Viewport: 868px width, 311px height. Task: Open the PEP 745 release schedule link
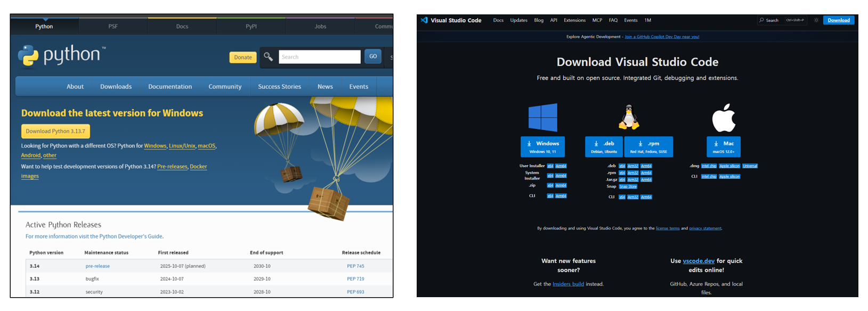click(x=355, y=266)
